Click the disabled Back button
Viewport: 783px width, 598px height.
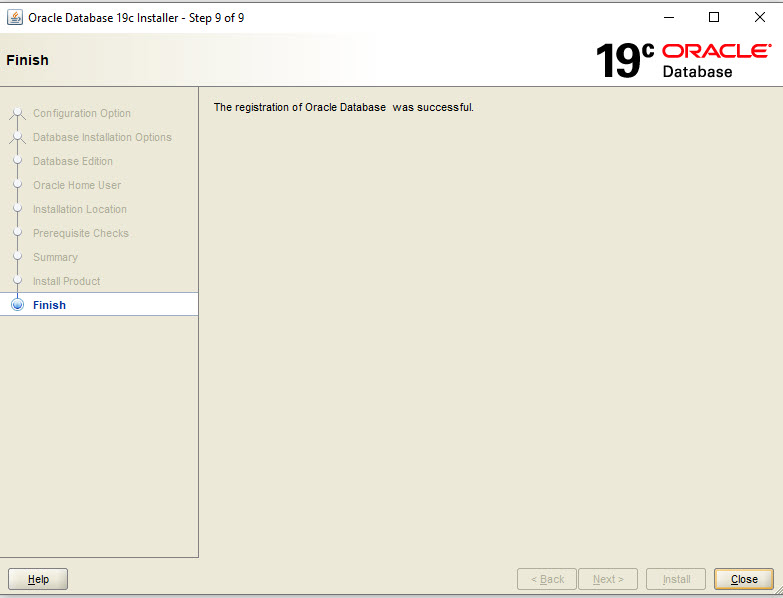547,579
